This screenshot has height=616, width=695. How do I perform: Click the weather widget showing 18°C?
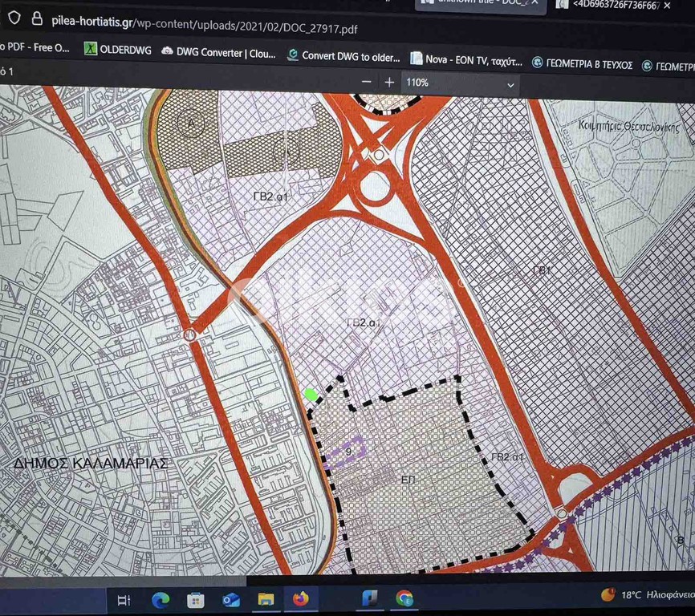647,594
